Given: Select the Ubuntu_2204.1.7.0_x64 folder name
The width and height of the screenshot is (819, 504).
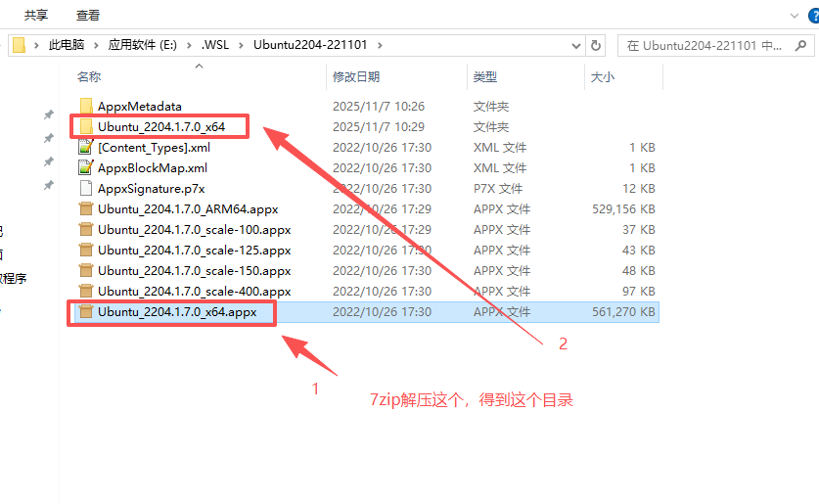Looking at the screenshot, I should point(161,127).
